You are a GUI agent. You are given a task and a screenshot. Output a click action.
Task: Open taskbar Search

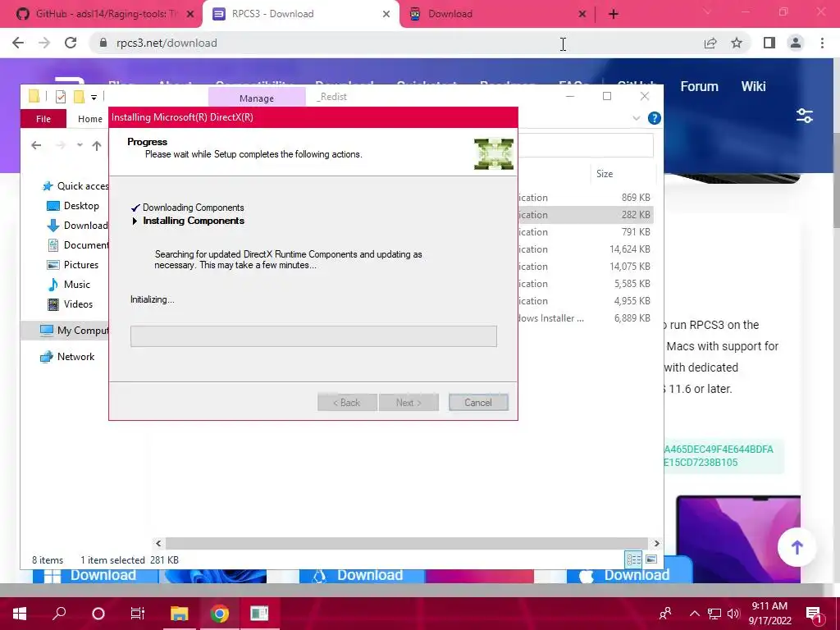(x=59, y=614)
